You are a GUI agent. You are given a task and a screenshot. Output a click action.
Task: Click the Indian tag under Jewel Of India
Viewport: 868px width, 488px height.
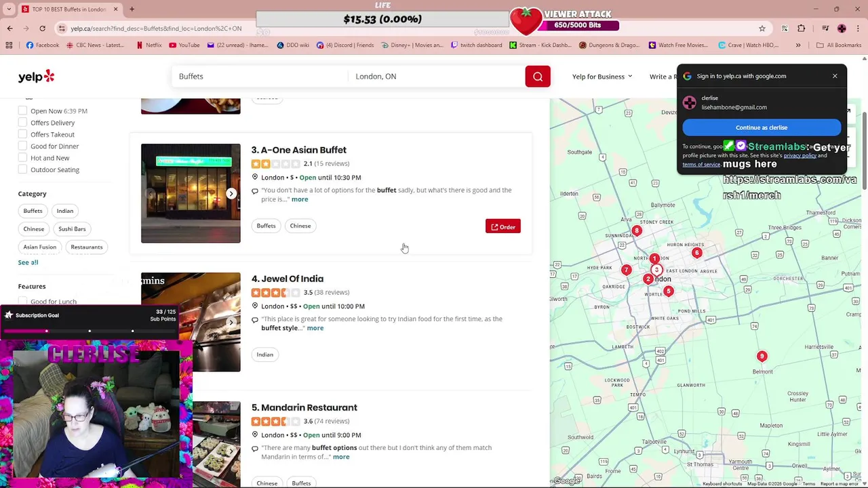click(x=264, y=354)
